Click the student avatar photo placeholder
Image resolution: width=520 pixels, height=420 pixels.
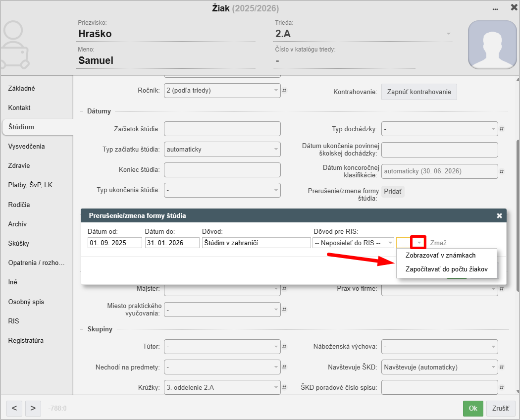point(492,45)
